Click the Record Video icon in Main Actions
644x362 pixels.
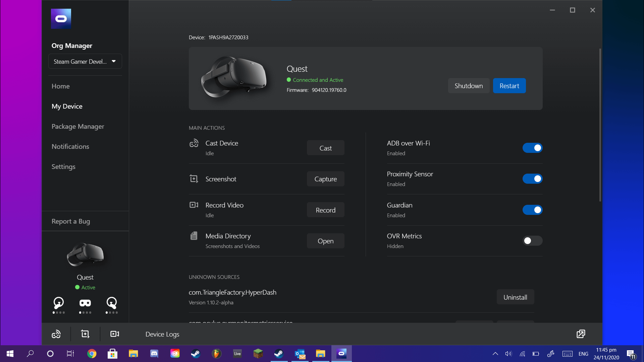click(x=194, y=205)
